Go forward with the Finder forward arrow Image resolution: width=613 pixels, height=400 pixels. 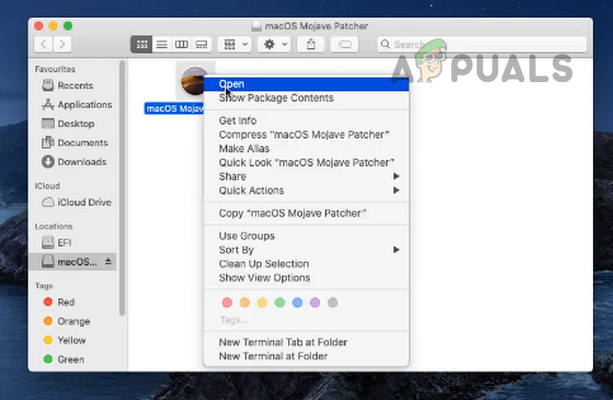pyautogui.click(x=62, y=44)
